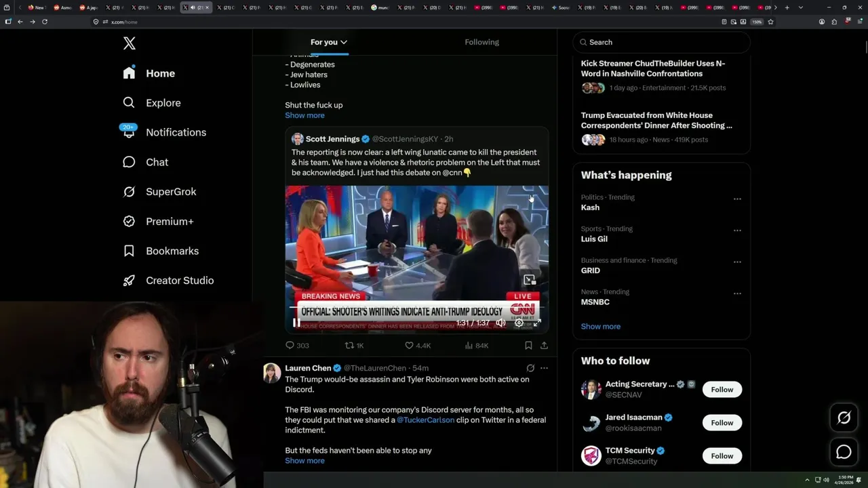Open Grok explain icon on Lauren Chen post
The width and height of the screenshot is (868, 488).
coord(530,368)
